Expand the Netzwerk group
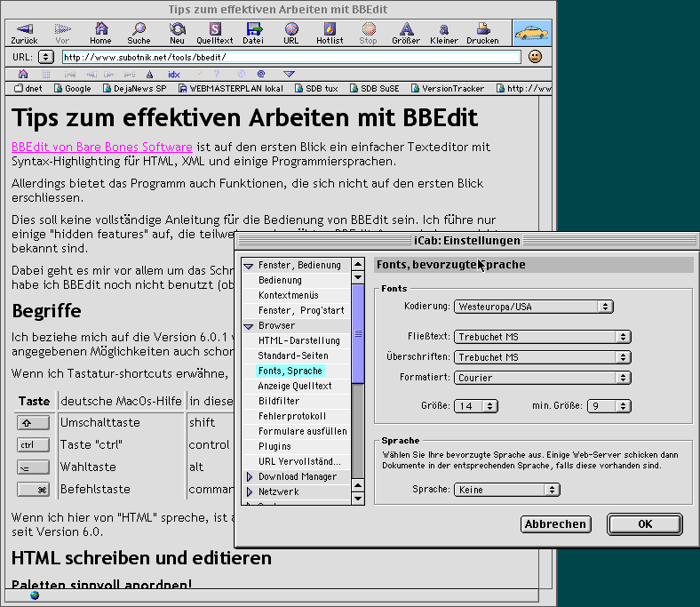Screen dimensions: 700x607 (250, 492)
